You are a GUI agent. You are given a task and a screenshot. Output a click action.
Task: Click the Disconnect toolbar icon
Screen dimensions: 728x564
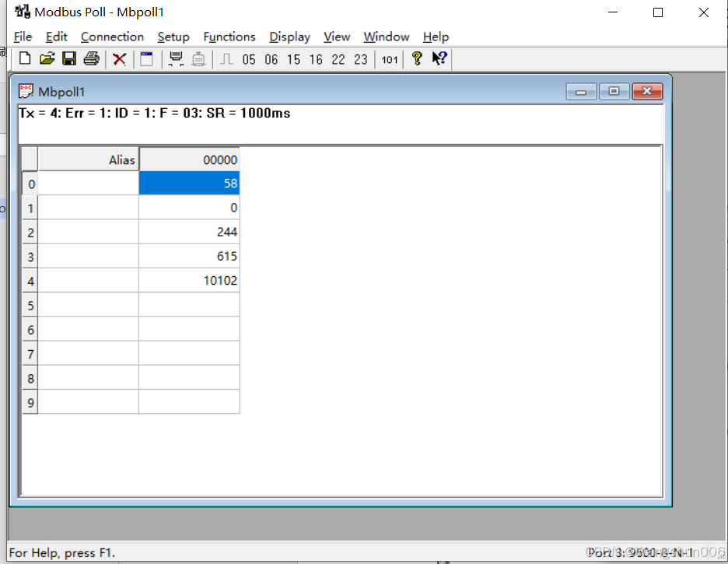pyautogui.click(x=198, y=59)
